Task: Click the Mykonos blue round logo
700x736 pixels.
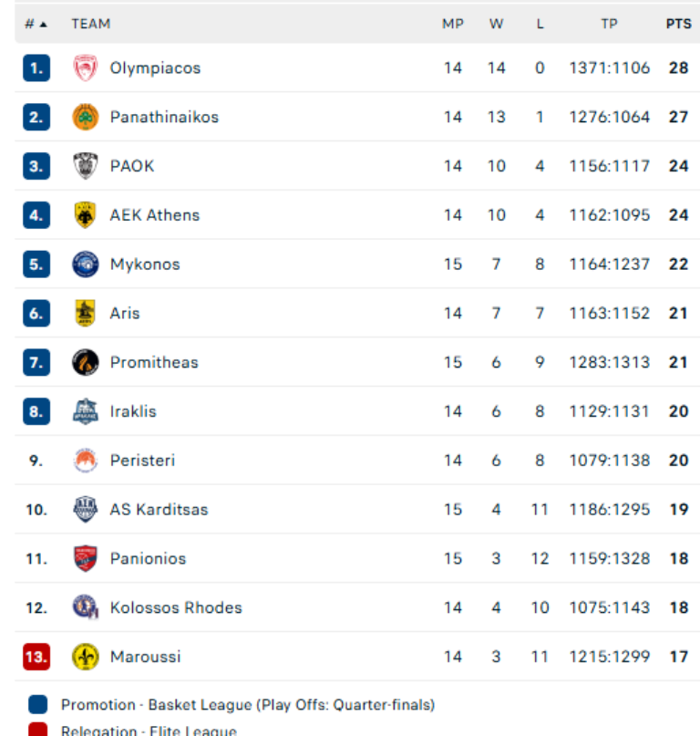Action: click(85, 264)
